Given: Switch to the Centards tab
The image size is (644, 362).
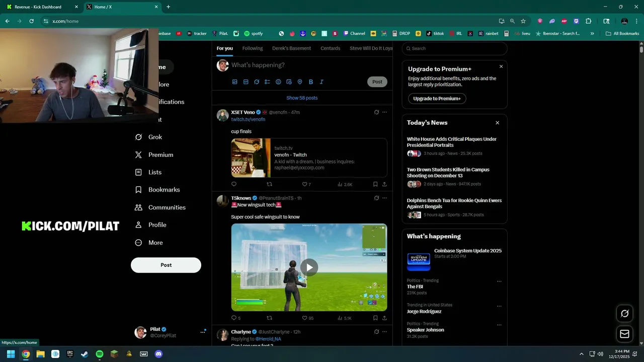Looking at the screenshot, I should [x=331, y=48].
